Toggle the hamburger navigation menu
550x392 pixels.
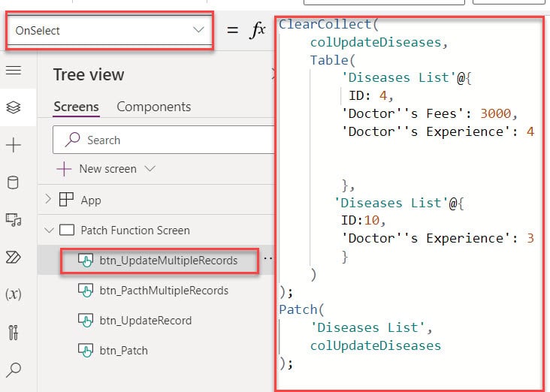pos(14,70)
